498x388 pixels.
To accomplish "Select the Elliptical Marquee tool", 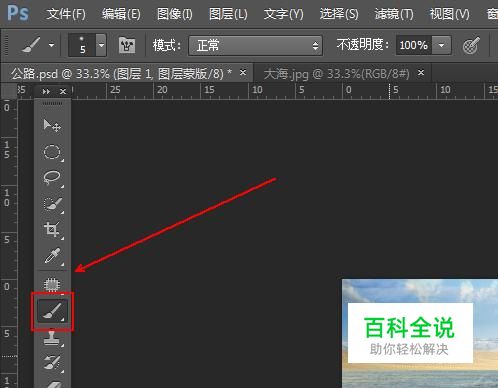I will point(52,152).
